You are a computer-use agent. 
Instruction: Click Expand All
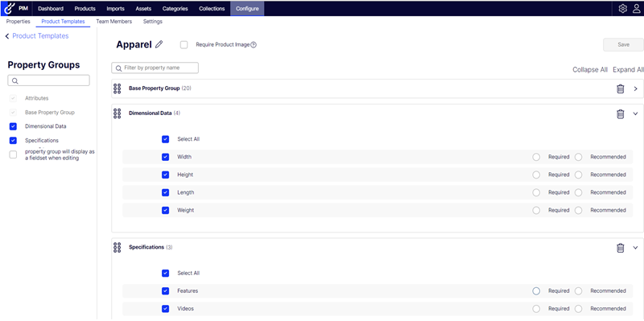tap(628, 70)
